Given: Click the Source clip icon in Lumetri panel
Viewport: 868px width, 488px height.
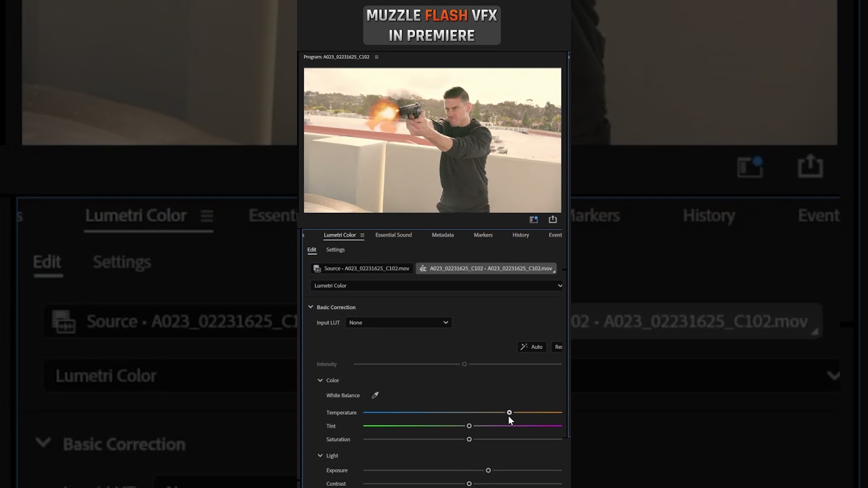Looking at the screenshot, I should (x=317, y=268).
